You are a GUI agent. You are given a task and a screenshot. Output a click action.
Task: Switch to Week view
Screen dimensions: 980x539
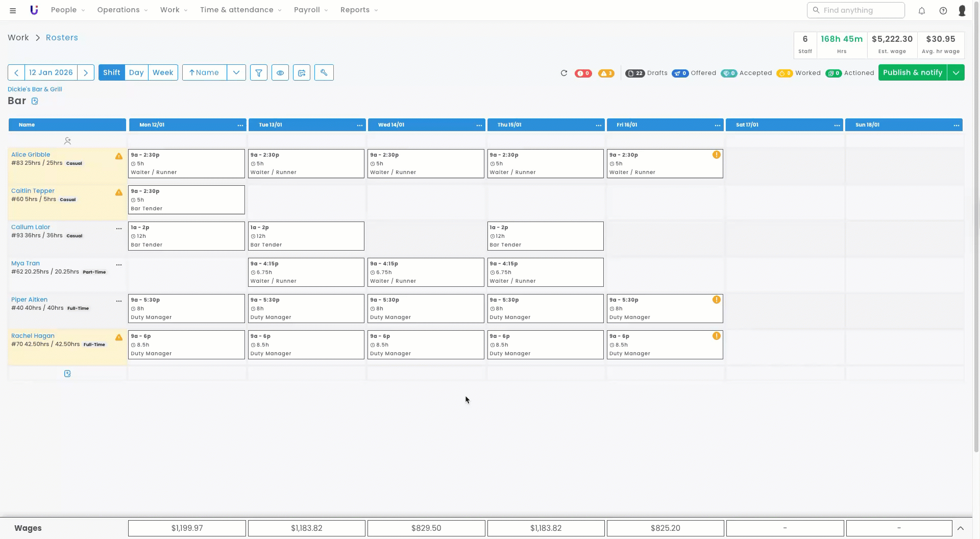tap(163, 72)
